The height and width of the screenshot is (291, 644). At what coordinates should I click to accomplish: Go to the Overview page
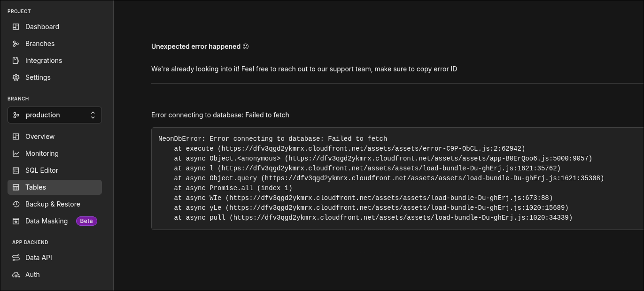tap(40, 137)
